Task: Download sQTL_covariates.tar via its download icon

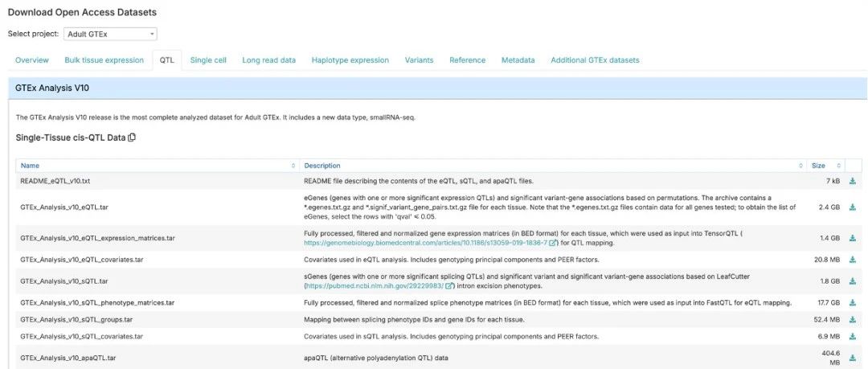Action: point(852,336)
